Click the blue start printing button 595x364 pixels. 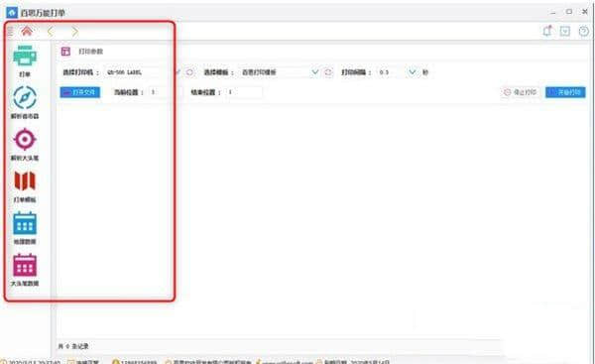[x=565, y=92]
